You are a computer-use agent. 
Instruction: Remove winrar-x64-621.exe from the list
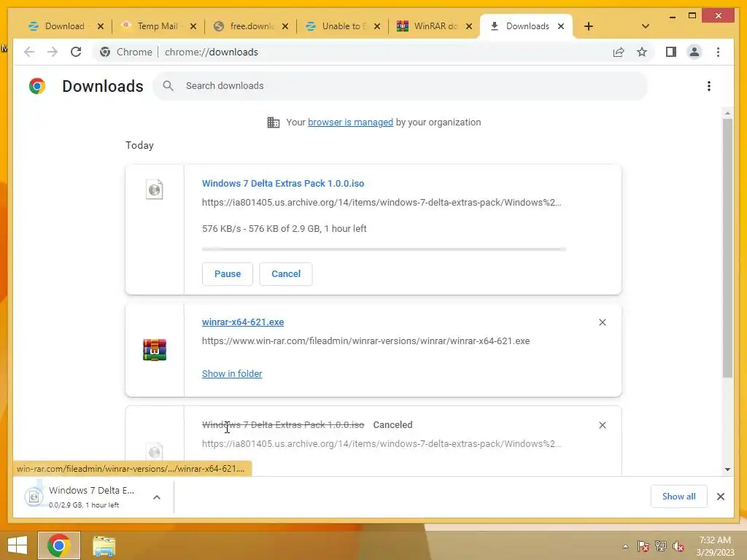click(x=602, y=322)
